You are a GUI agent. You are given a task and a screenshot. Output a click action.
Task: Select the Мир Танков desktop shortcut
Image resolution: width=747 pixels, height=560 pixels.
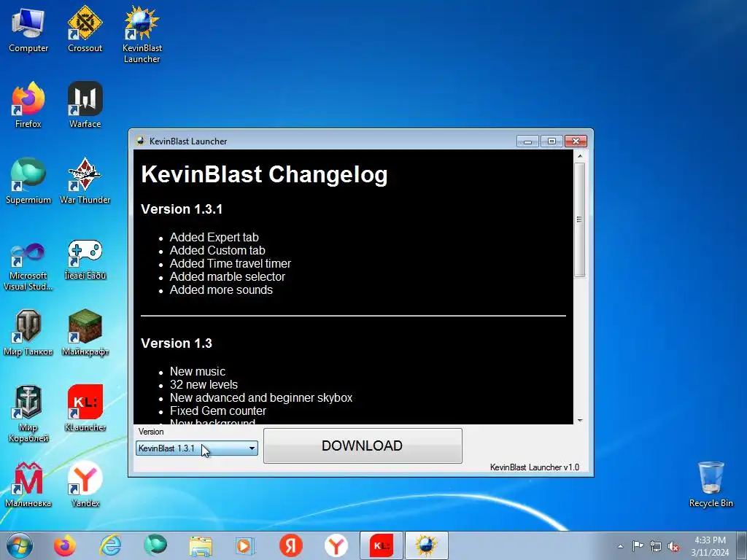click(x=28, y=333)
